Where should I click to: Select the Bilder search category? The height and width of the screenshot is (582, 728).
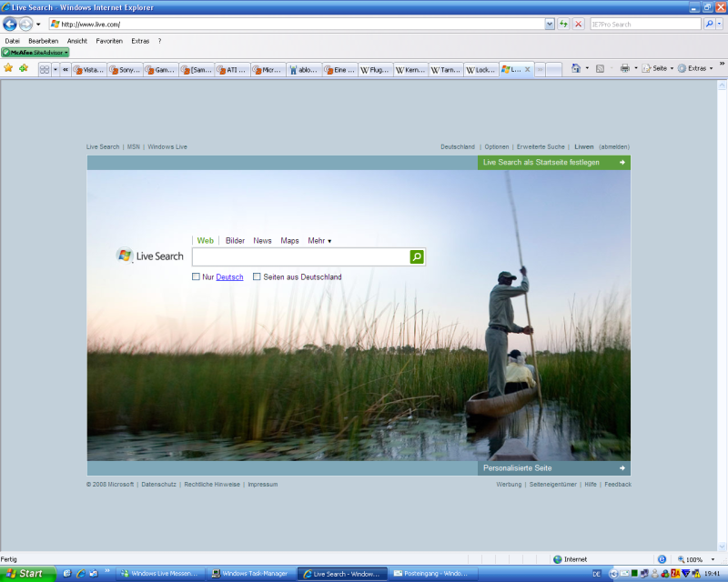[x=235, y=240]
